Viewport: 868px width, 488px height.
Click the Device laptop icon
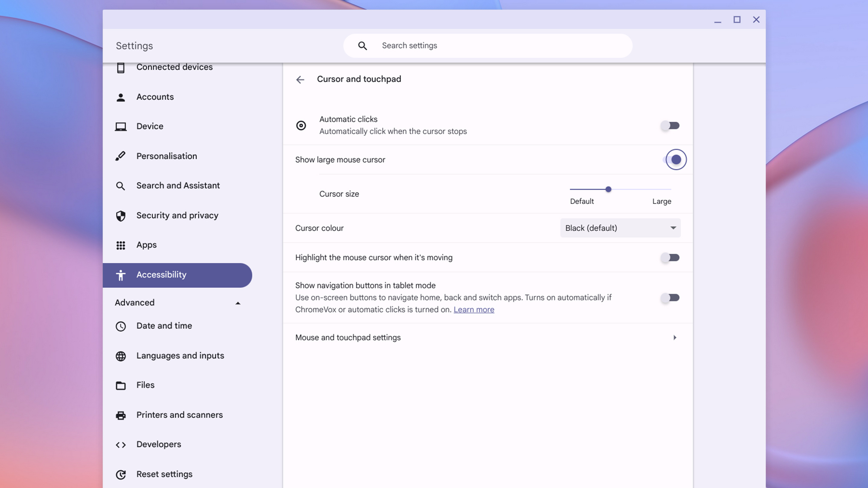pos(121,127)
